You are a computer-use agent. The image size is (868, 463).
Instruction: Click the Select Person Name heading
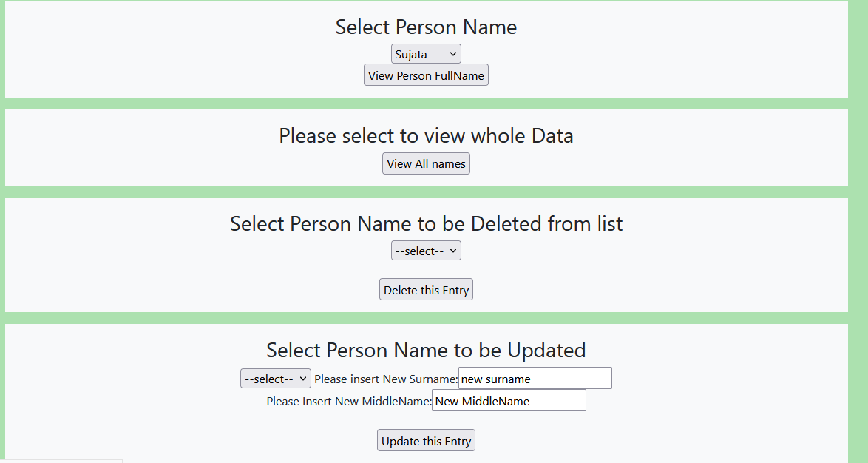pos(426,27)
